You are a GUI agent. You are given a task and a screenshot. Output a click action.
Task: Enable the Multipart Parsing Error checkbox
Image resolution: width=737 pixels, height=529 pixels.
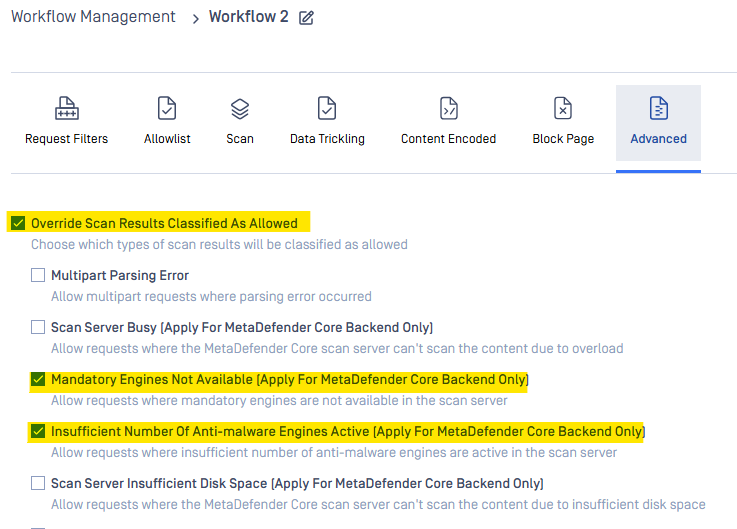(x=38, y=275)
